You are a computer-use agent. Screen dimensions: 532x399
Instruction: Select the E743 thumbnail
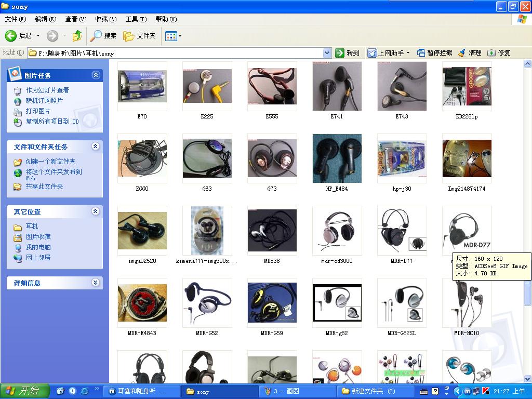click(x=402, y=86)
